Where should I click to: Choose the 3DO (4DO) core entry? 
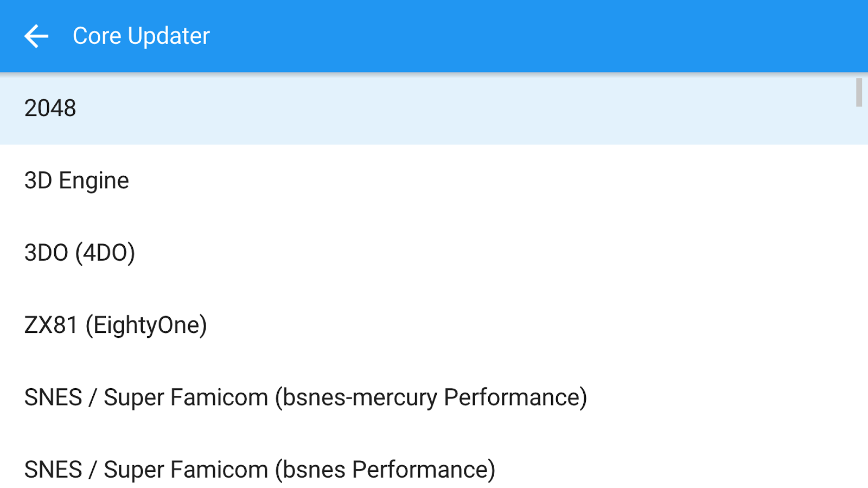(434, 253)
